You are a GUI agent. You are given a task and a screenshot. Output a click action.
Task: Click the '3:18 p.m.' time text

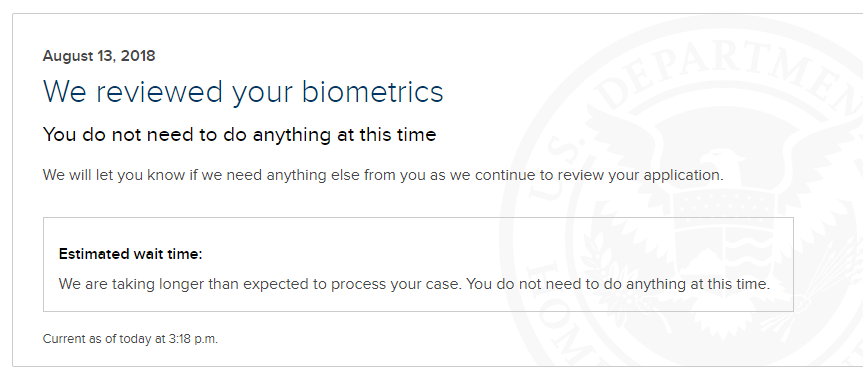[x=192, y=339]
